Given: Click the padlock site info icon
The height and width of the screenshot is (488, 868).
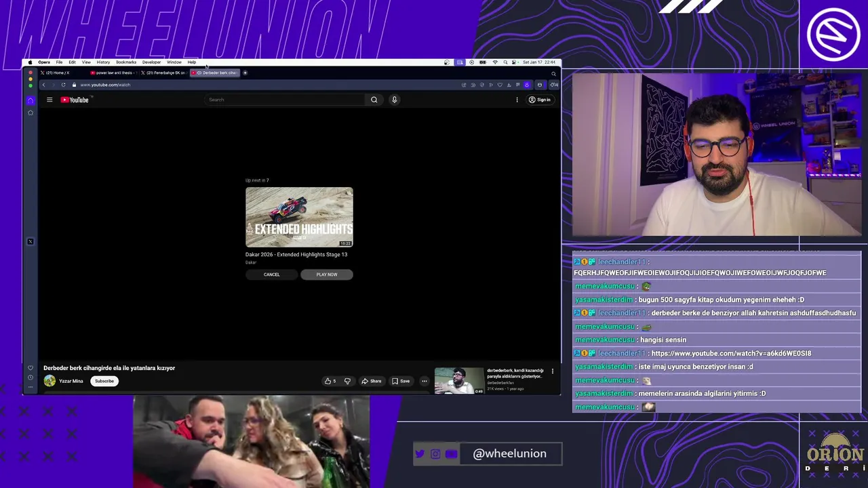Looking at the screenshot, I should click(x=74, y=85).
